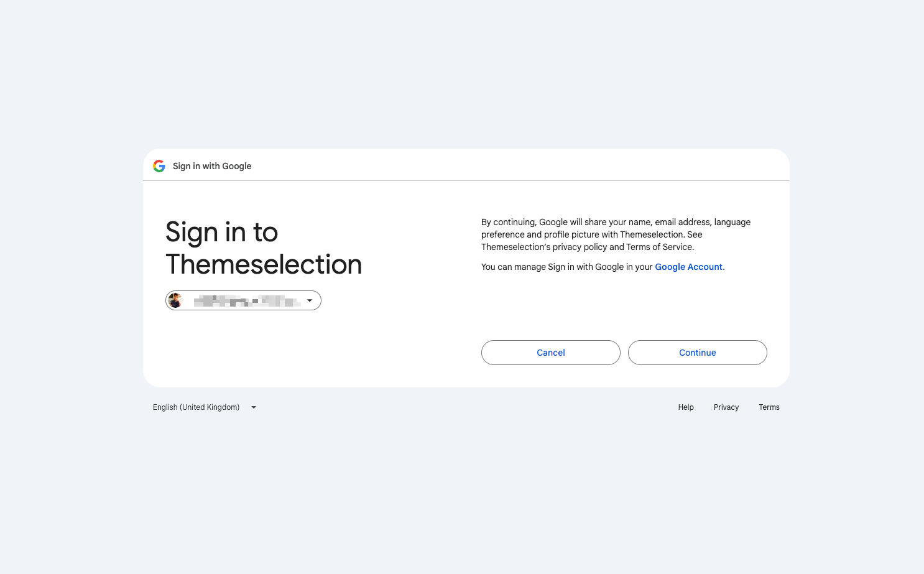Click the "Sign in with Google" header label
Image resolution: width=924 pixels, height=574 pixels.
[212, 166]
